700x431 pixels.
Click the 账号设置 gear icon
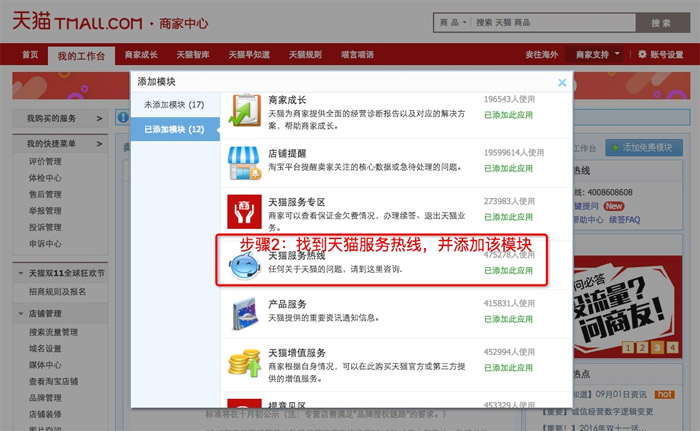click(642, 54)
